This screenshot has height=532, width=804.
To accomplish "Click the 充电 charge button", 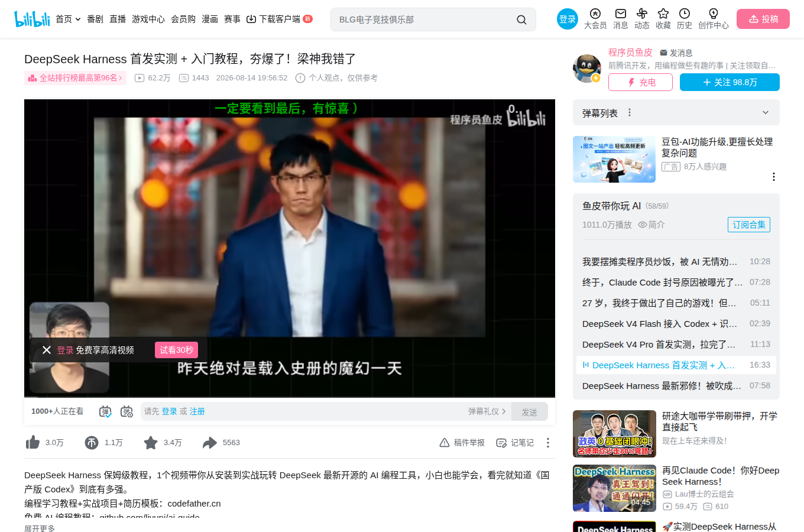I will coord(640,82).
